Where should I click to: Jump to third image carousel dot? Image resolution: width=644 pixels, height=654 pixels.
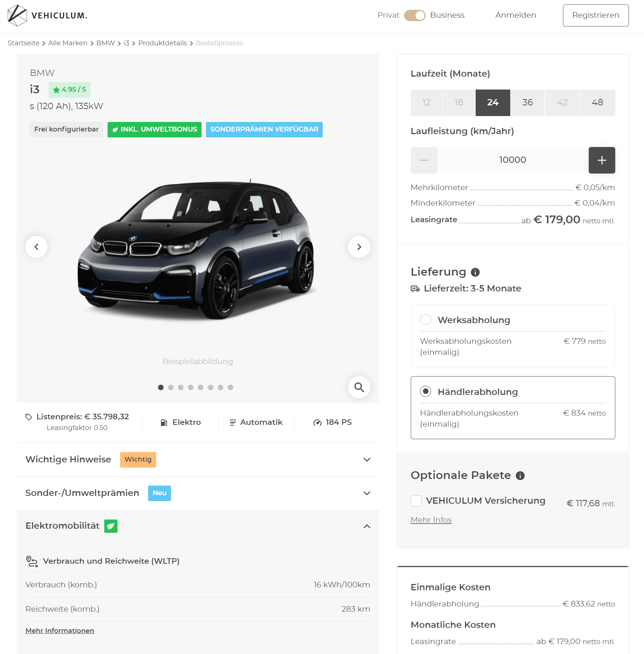(181, 387)
